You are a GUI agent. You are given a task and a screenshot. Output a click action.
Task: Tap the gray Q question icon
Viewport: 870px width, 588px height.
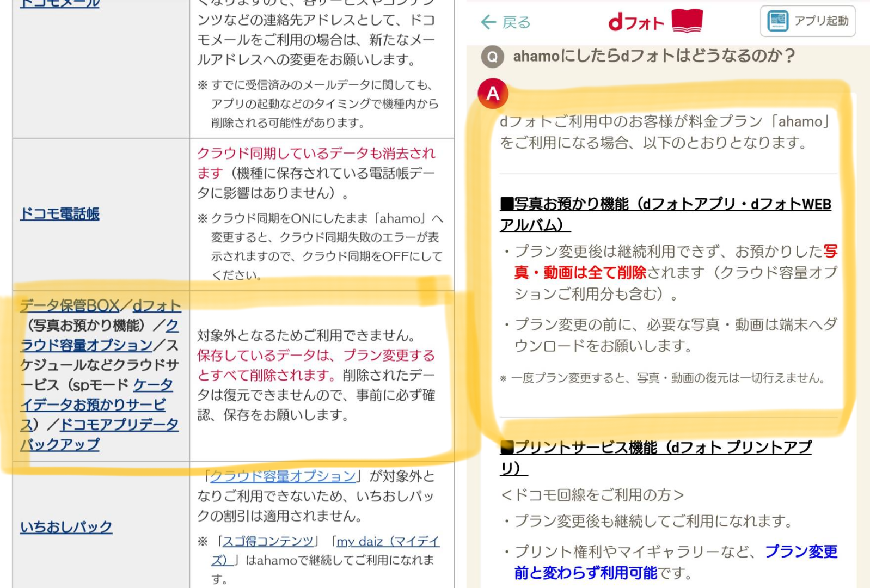(x=493, y=57)
